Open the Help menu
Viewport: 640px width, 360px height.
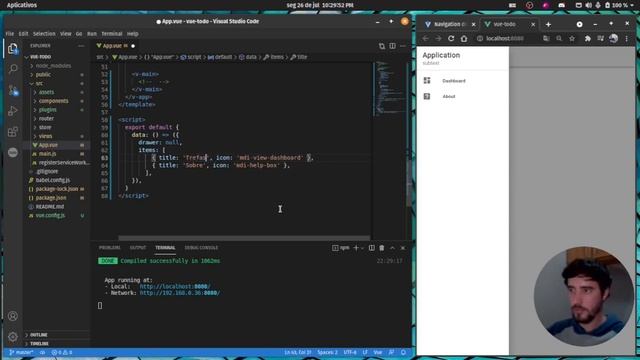pos(133,34)
